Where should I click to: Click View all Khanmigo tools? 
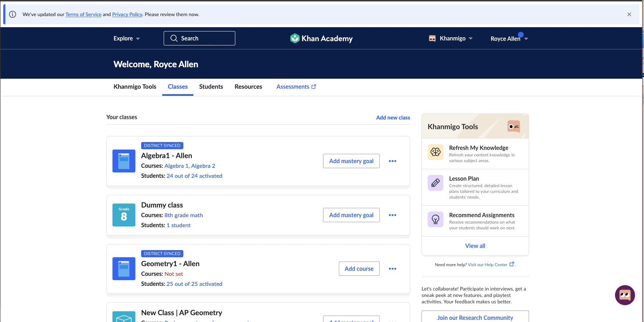(475, 246)
